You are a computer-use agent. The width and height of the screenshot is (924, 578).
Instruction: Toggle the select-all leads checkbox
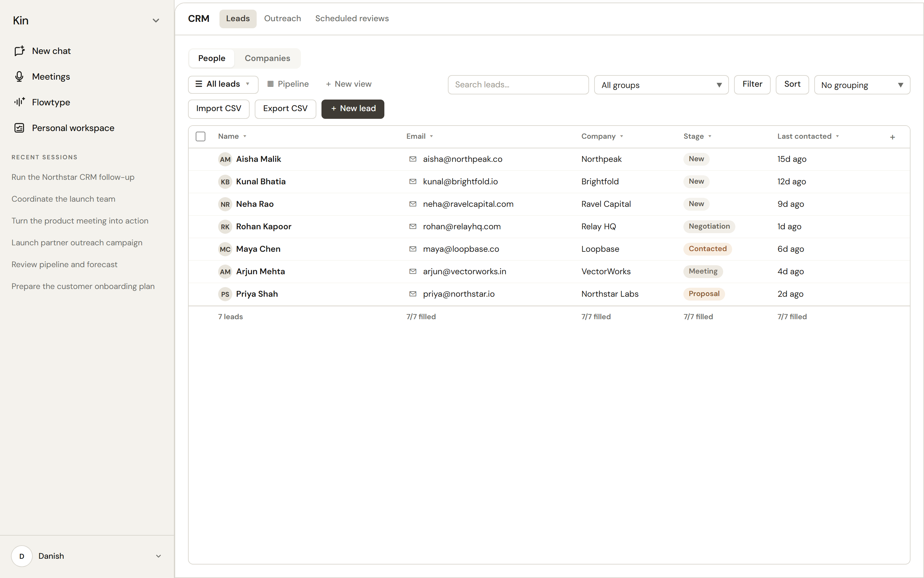(x=201, y=136)
